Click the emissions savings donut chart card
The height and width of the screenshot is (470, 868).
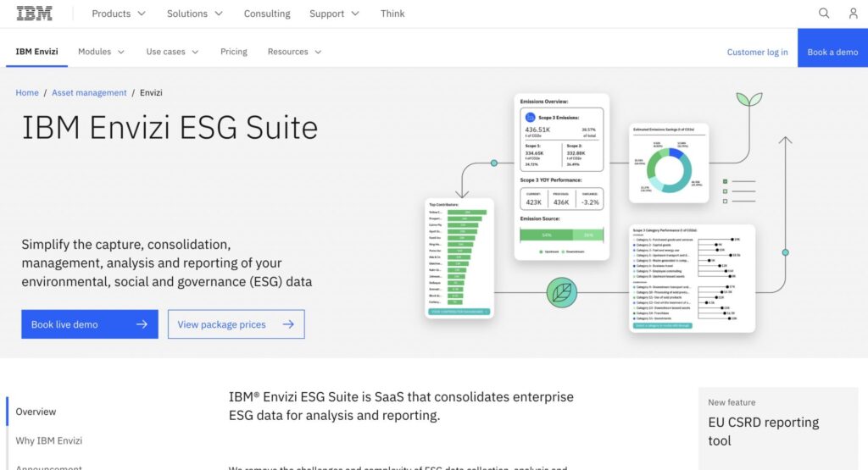[x=669, y=163]
